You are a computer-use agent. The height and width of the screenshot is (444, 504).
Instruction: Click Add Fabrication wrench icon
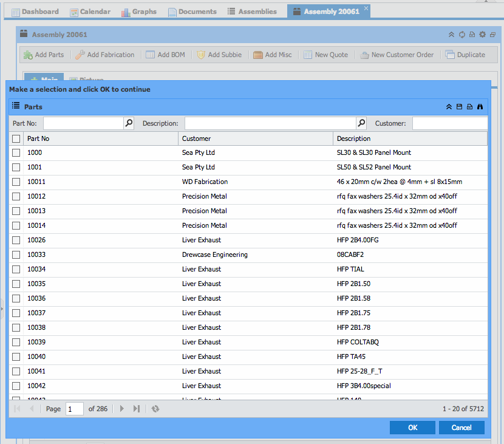click(x=80, y=55)
